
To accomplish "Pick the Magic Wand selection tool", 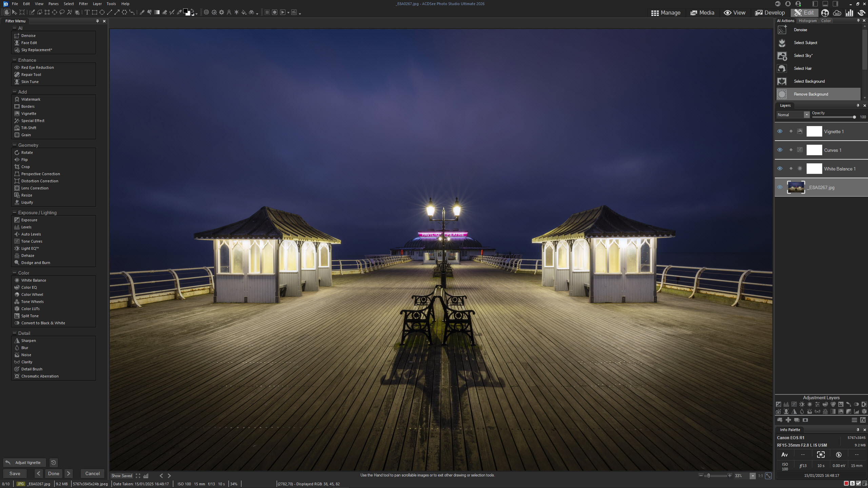I will (69, 12).
